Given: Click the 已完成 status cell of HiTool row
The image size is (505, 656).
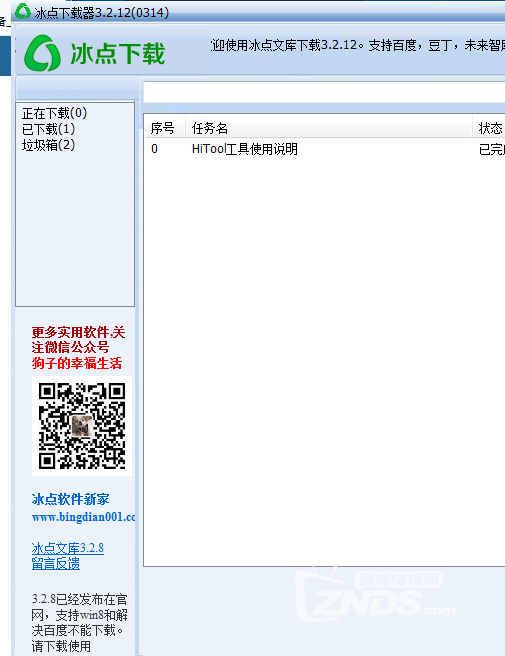Looking at the screenshot, I should click(492, 149).
